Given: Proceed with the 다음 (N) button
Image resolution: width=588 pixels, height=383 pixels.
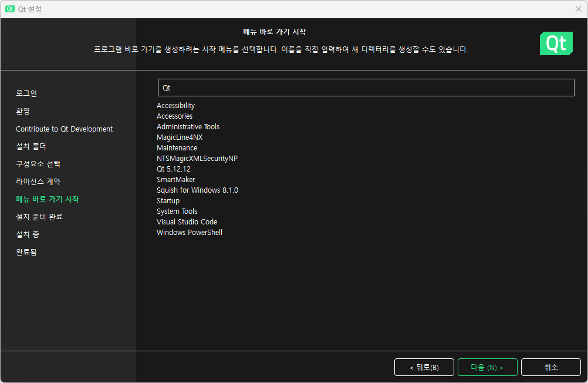Looking at the screenshot, I should coord(488,367).
